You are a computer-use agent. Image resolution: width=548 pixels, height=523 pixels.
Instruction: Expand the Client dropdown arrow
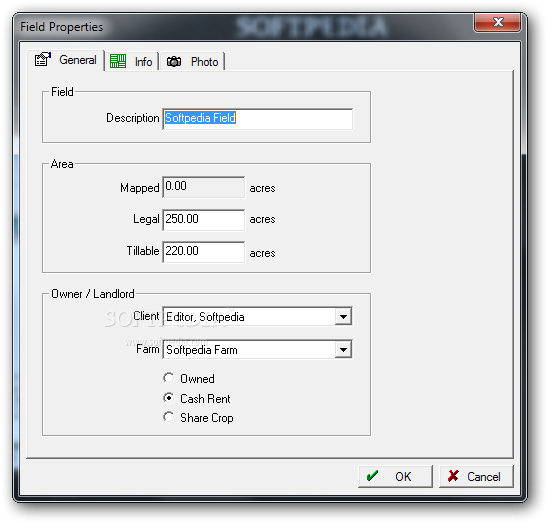tap(343, 317)
